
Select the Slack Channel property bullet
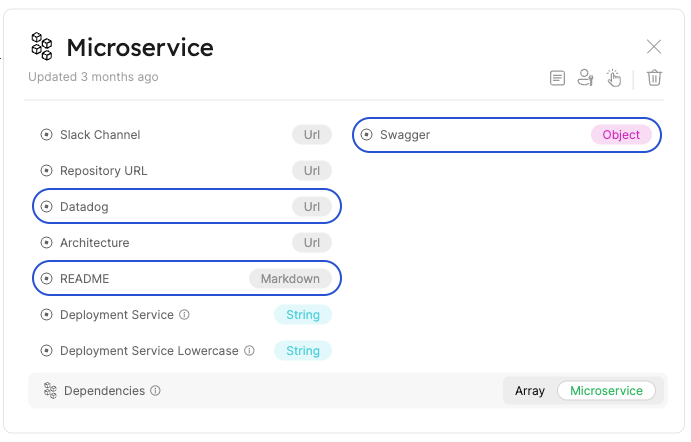46,135
